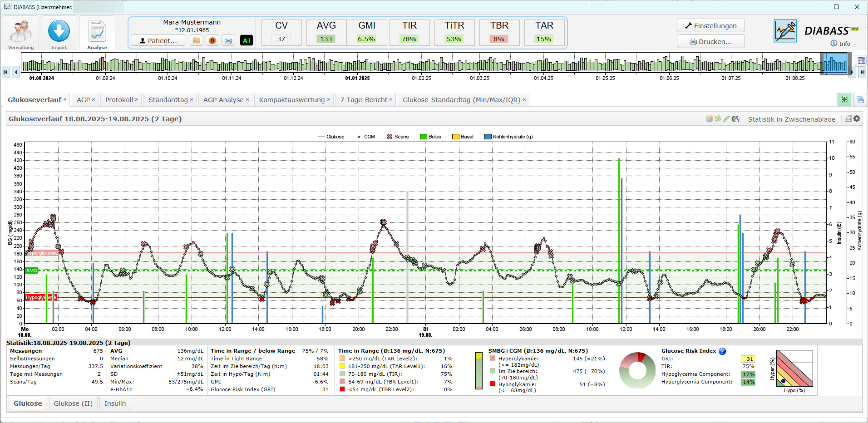This screenshot has height=423, width=868.
Task: Open the Verwaltung management section
Action: coord(21,33)
